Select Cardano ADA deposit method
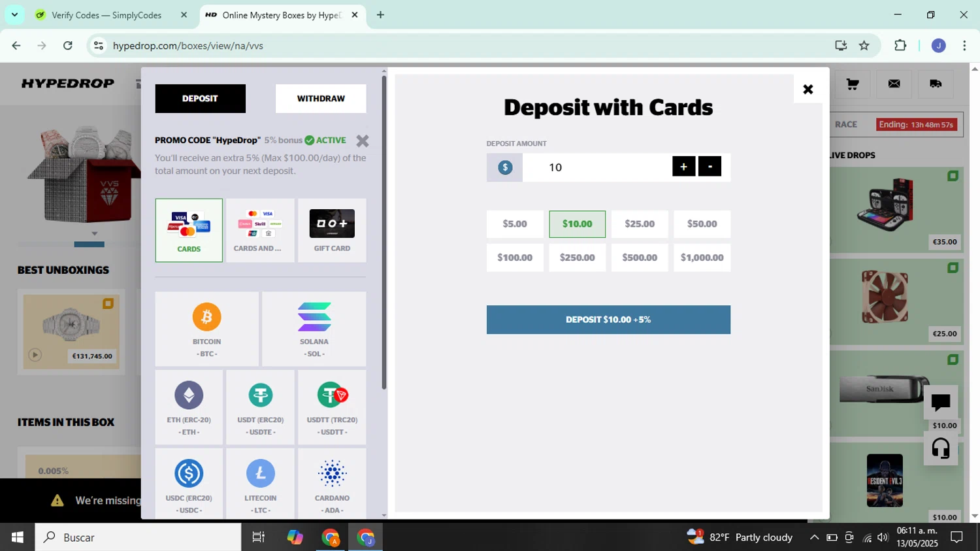 click(x=332, y=484)
